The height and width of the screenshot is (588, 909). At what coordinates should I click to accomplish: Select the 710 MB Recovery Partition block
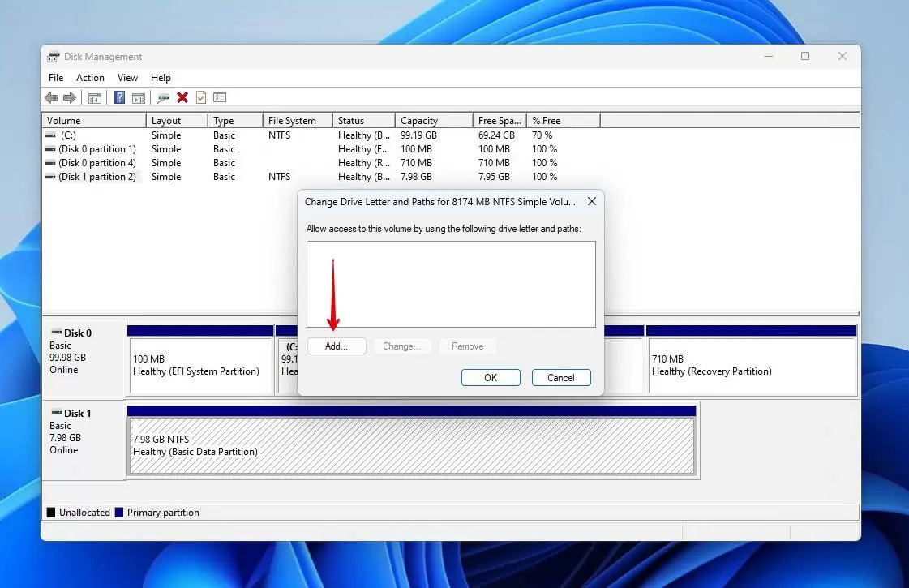[751, 366]
